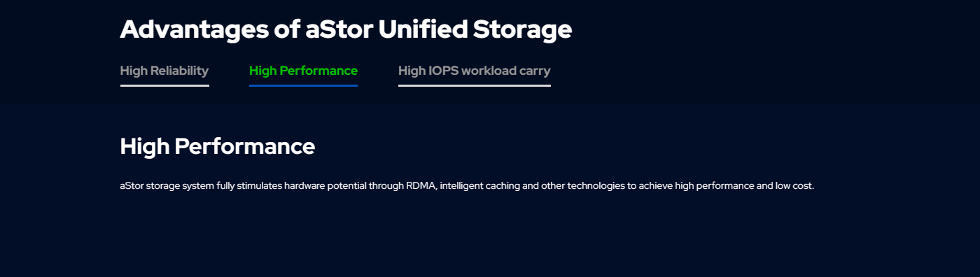Viewport: 980px width, 277px height.
Task: Click the word Reliability in the first tab
Action: 180,71
